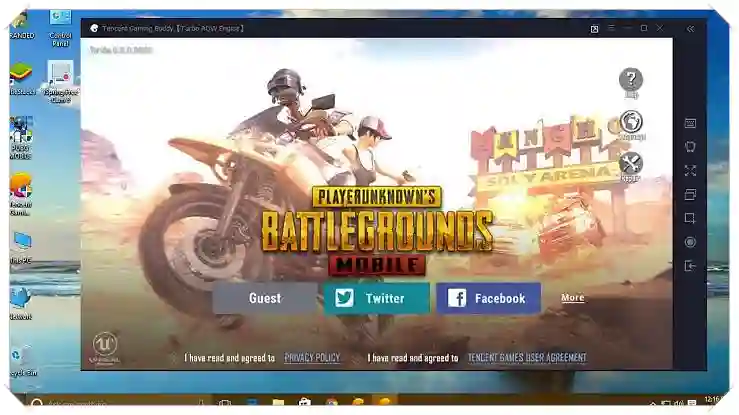The height and width of the screenshot is (415, 739).
Task: Open multi-window icon in emulator sidebar
Action: pos(690,194)
